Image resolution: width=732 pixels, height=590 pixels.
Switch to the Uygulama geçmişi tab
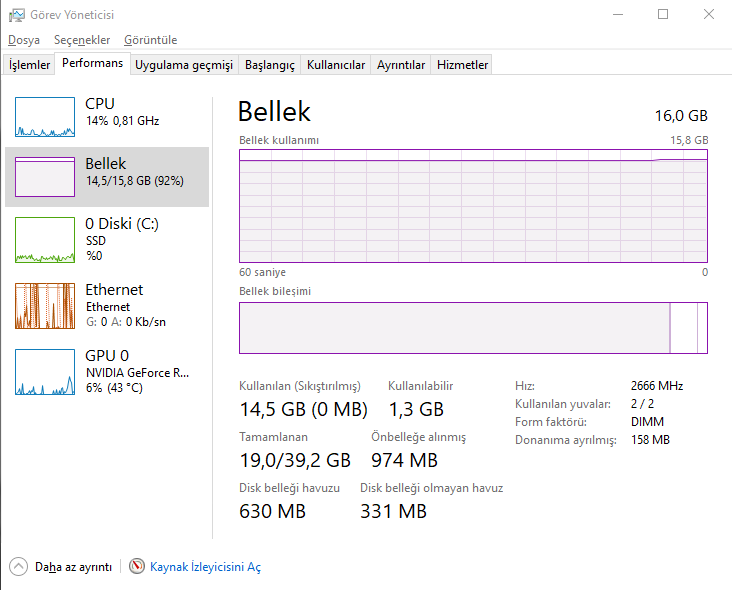tap(184, 65)
